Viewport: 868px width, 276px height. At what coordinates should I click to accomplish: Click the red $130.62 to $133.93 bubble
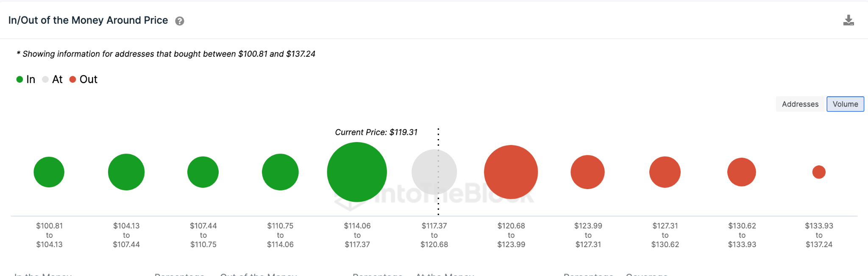[x=742, y=172]
